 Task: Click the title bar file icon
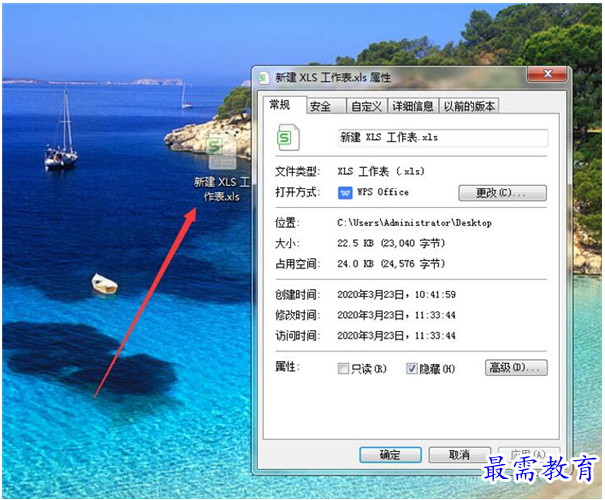pyautogui.click(x=264, y=78)
